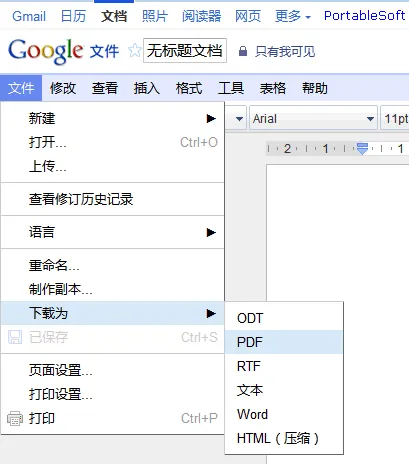Open the 11pt font size dropdown
The image size is (409, 464).
tap(395, 119)
